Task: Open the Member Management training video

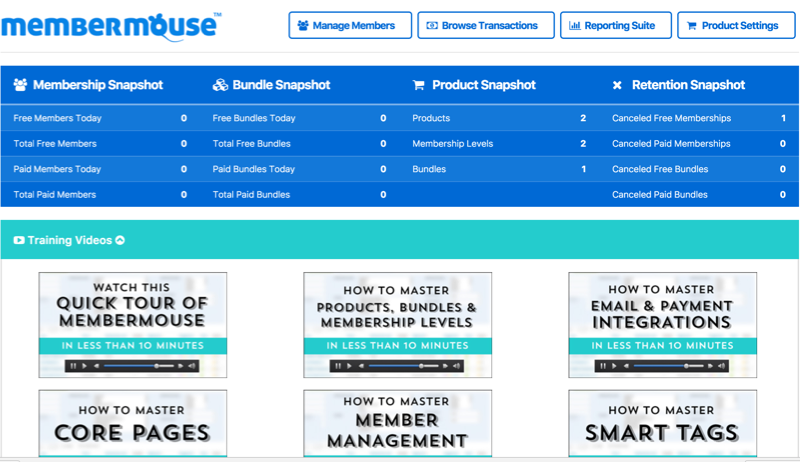Action: 397,423
